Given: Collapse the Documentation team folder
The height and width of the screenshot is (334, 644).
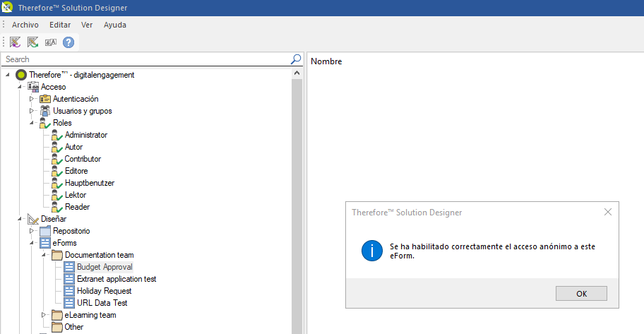Looking at the screenshot, I should (43, 255).
